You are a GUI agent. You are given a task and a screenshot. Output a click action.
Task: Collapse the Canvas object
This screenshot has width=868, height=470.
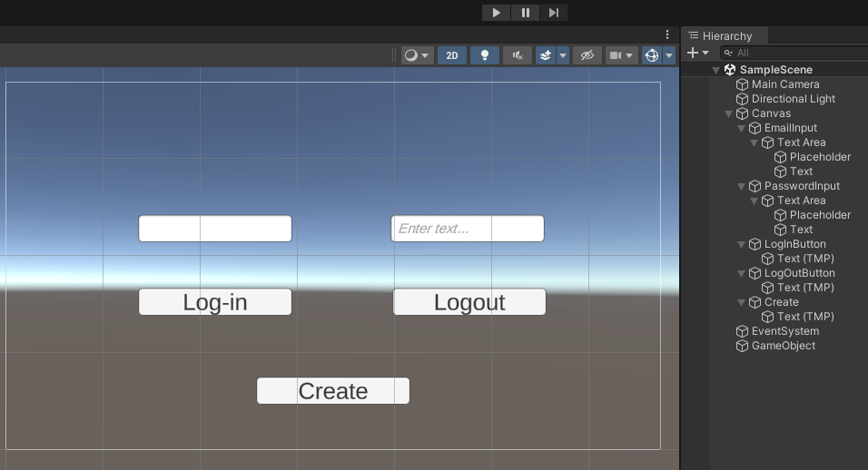(x=728, y=114)
